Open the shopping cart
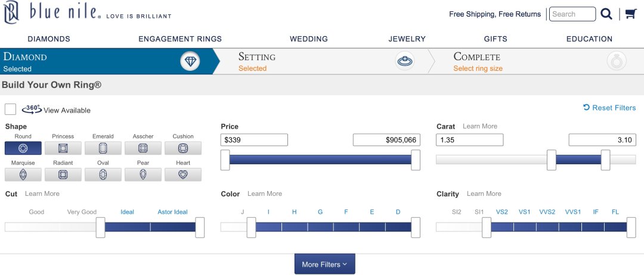644x275 pixels. (x=630, y=14)
